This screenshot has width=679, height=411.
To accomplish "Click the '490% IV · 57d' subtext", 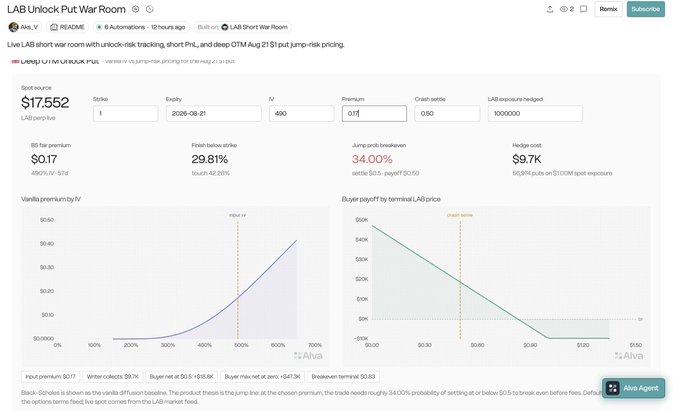I will click(49, 173).
